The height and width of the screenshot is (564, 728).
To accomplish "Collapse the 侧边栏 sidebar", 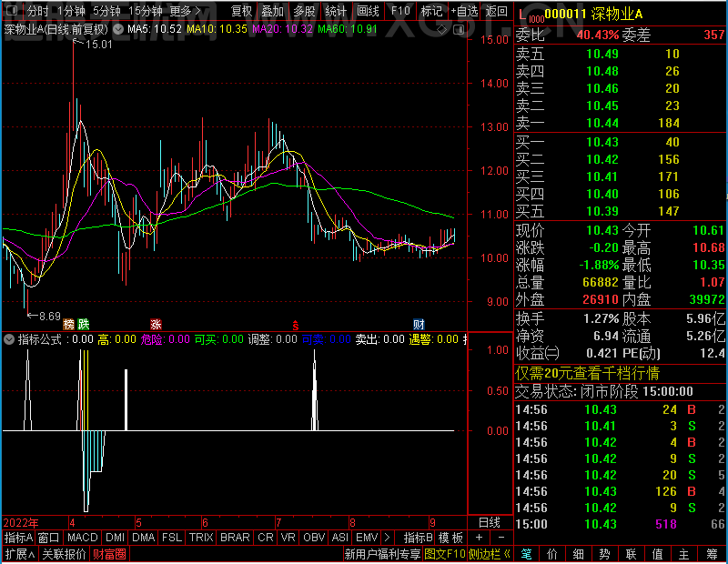I will pyautogui.click(x=490, y=554).
